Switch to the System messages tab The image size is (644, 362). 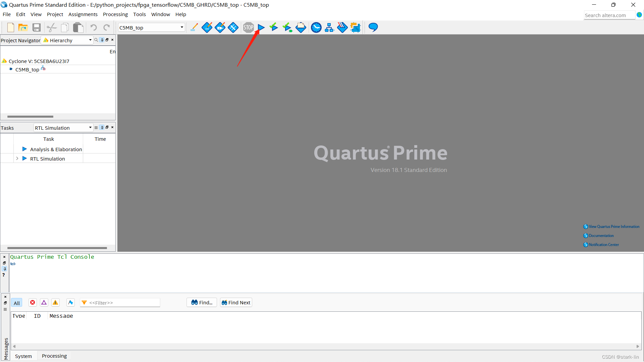(23, 356)
